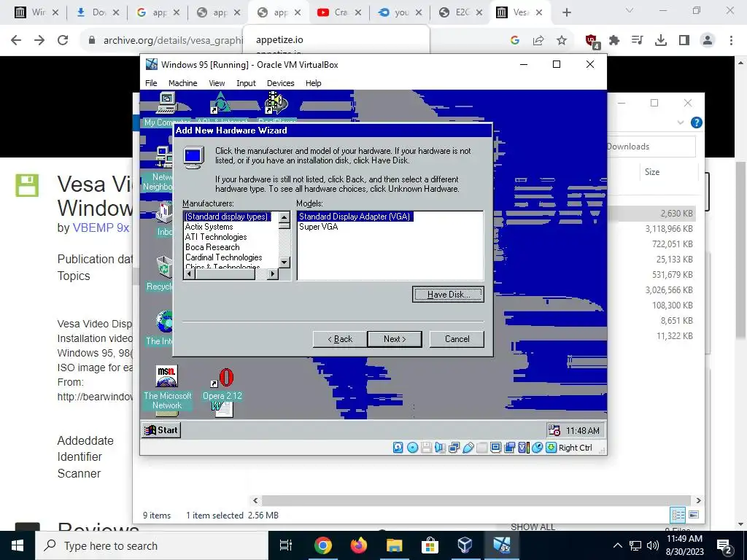The width and height of the screenshot is (747, 560).
Task: Switch Explorer to large icons view toggle
Action: [x=694, y=515]
